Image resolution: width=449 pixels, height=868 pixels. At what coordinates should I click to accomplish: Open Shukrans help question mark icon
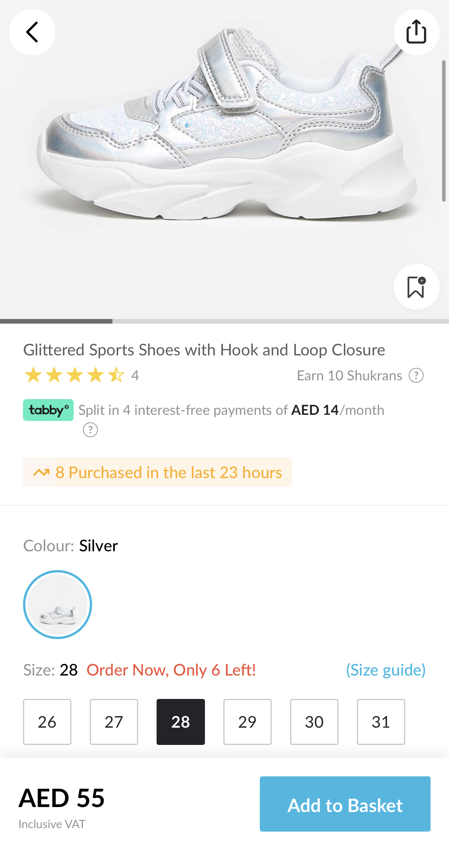point(416,376)
